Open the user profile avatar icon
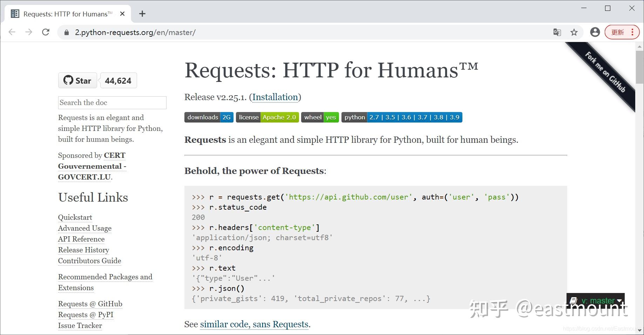Viewport: 644px width, 335px height. [595, 32]
